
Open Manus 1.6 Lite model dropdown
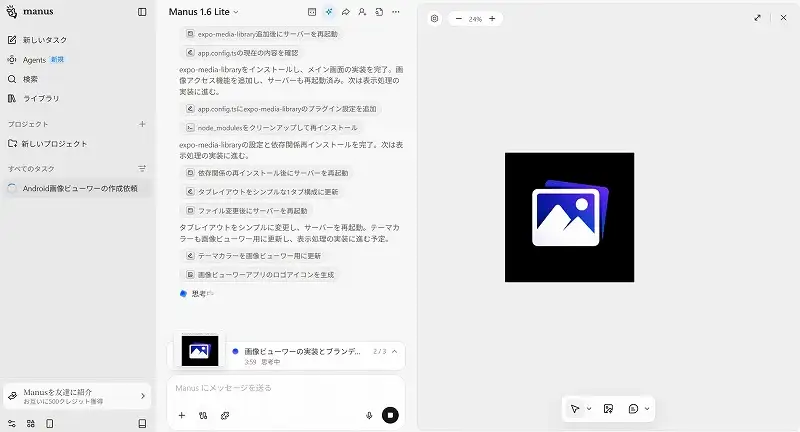(204, 12)
